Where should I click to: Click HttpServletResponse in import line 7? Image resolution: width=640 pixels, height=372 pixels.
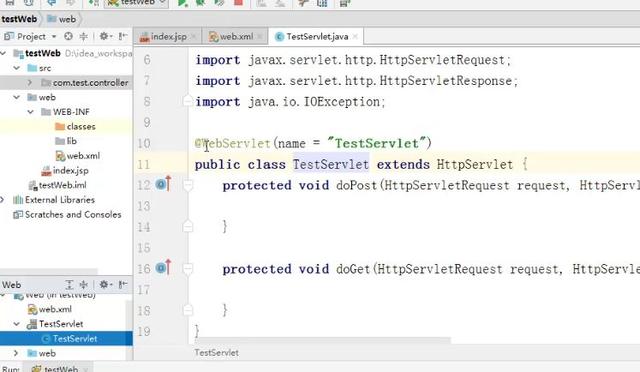(445, 81)
